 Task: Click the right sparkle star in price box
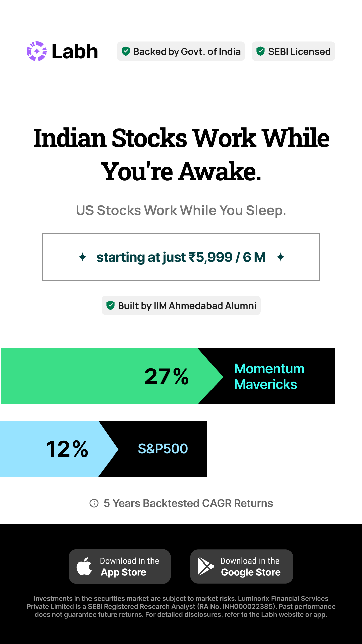[x=281, y=257]
